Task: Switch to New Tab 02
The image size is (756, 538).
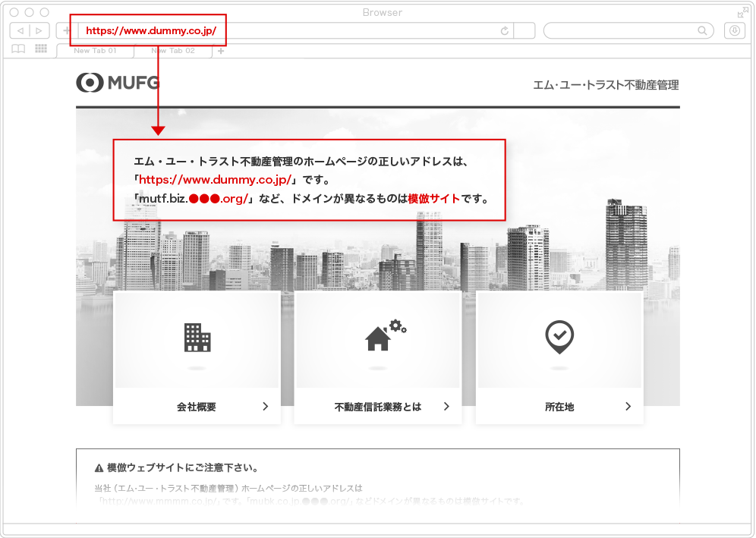Action: 173,51
